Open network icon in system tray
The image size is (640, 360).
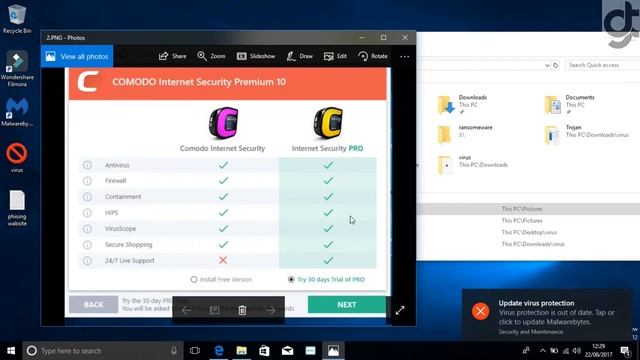coord(566,351)
